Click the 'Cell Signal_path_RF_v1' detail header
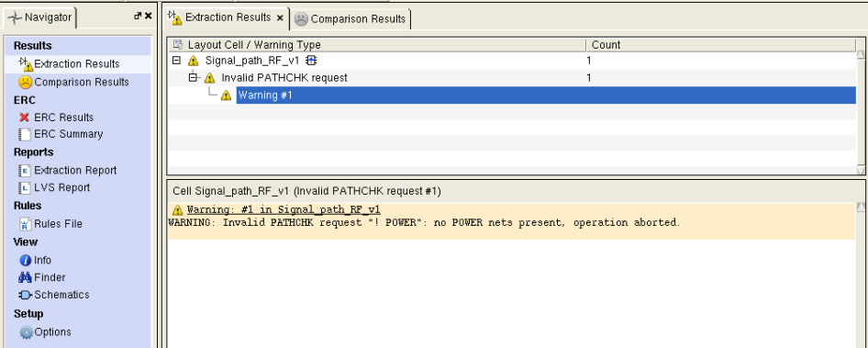Screen dimensions: 868x348 (x=306, y=191)
